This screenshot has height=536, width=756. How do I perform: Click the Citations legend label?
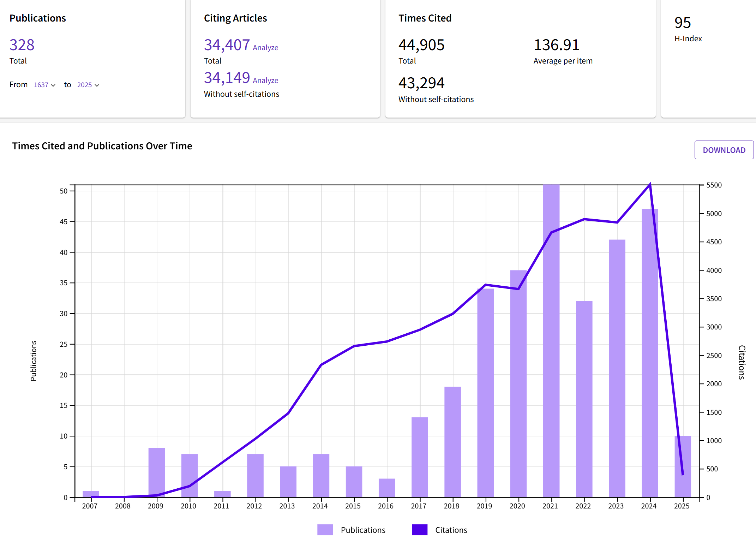(451, 530)
